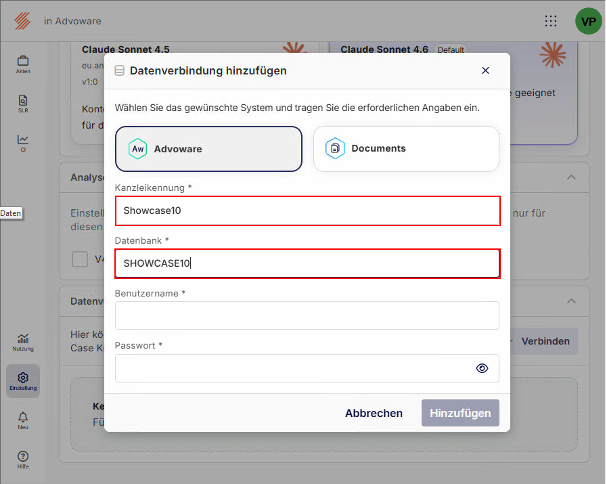Image resolution: width=606 pixels, height=484 pixels.
Task: Click the orange striped app logo
Action: (x=22, y=21)
